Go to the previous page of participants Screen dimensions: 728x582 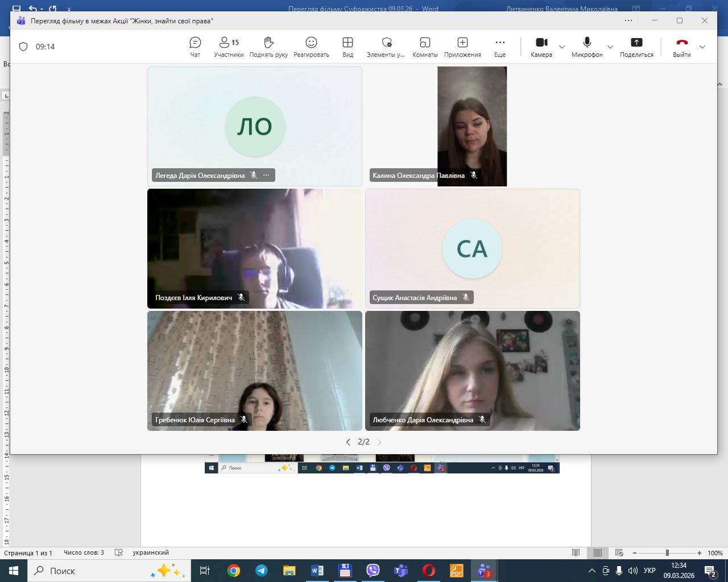coord(348,442)
